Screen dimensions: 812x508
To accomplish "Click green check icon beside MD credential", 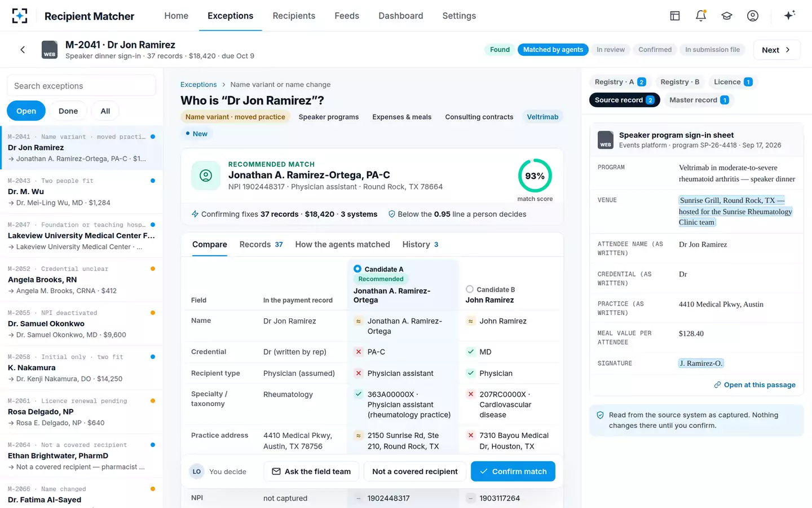I will [x=471, y=352].
